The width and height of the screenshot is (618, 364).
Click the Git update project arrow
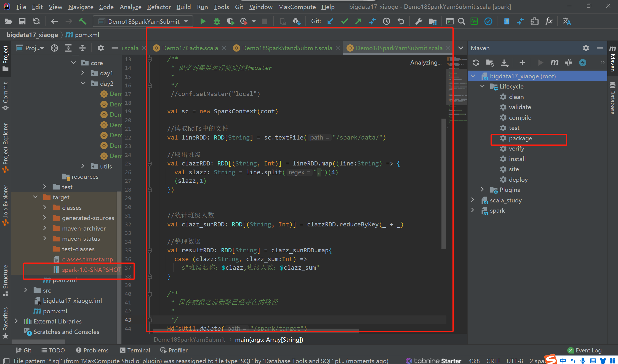(330, 21)
